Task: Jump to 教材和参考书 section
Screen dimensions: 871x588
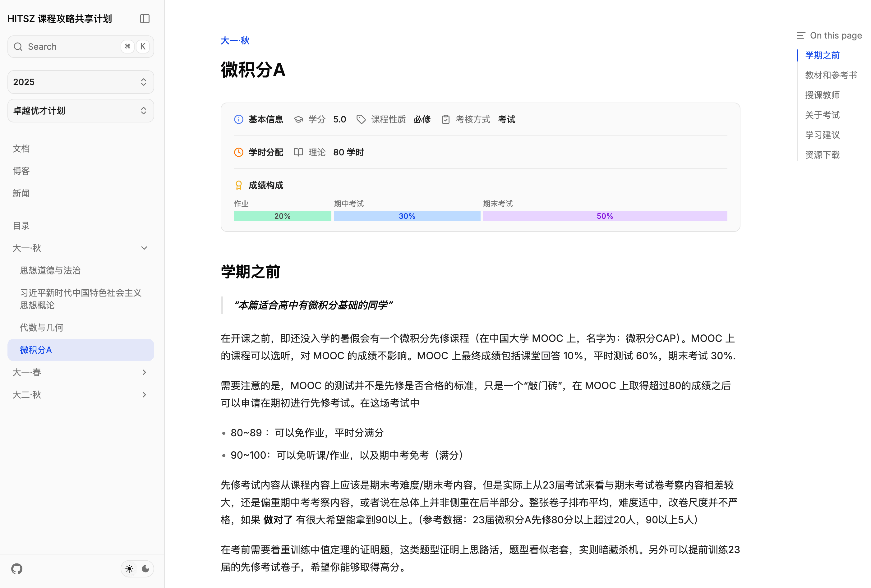Action: click(831, 75)
